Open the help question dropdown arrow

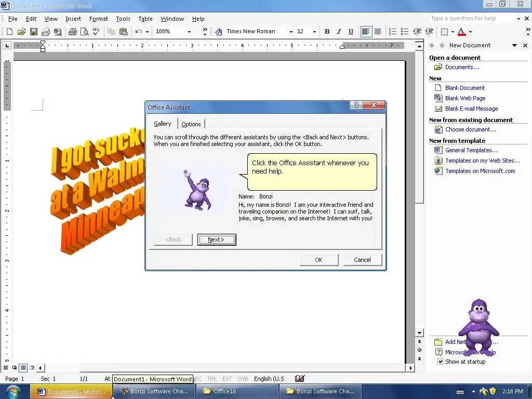click(518, 19)
